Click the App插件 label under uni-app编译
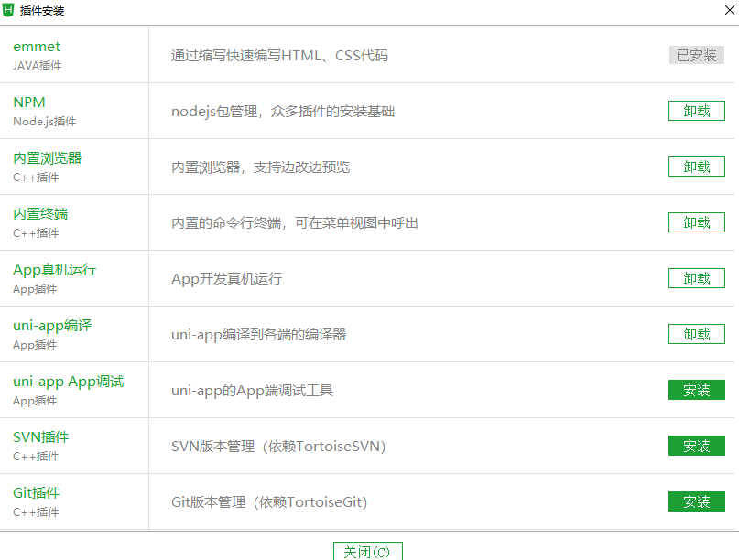Image resolution: width=739 pixels, height=560 pixels. [x=35, y=345]
